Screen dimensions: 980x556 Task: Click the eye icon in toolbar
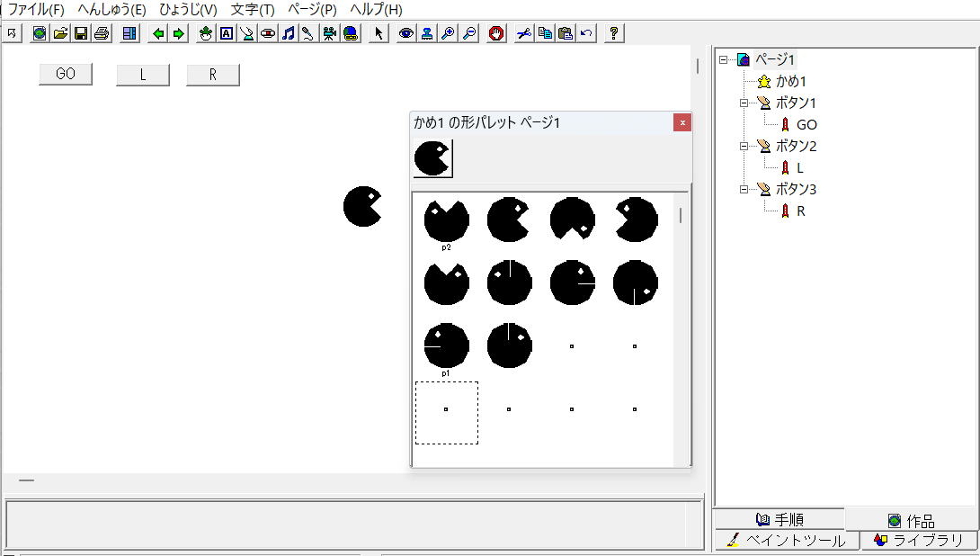(x=406, y=33)
